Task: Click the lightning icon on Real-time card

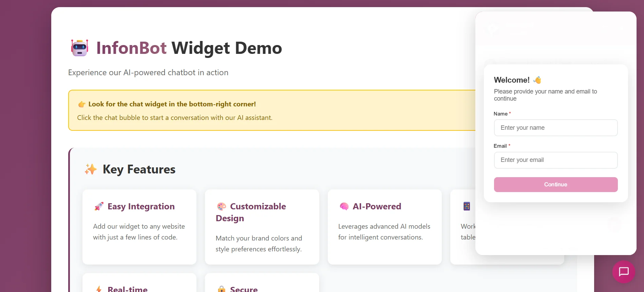Action: point(99,289)
